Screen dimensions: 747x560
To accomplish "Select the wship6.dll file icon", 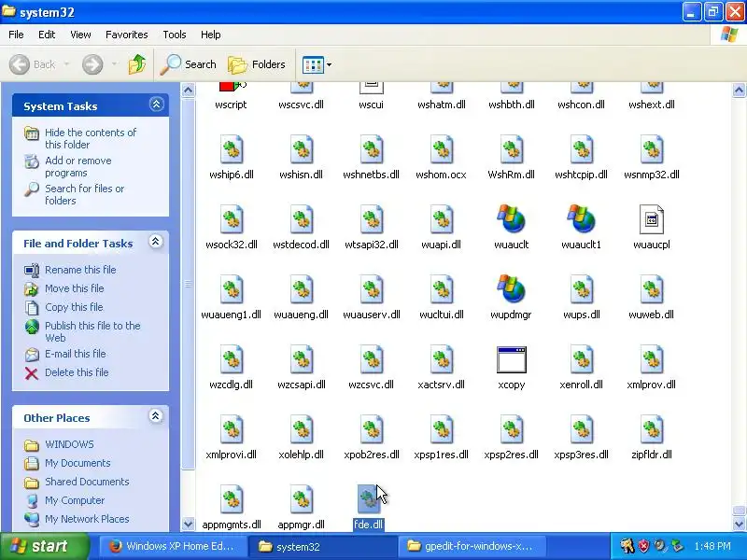I will click(232, 149).
